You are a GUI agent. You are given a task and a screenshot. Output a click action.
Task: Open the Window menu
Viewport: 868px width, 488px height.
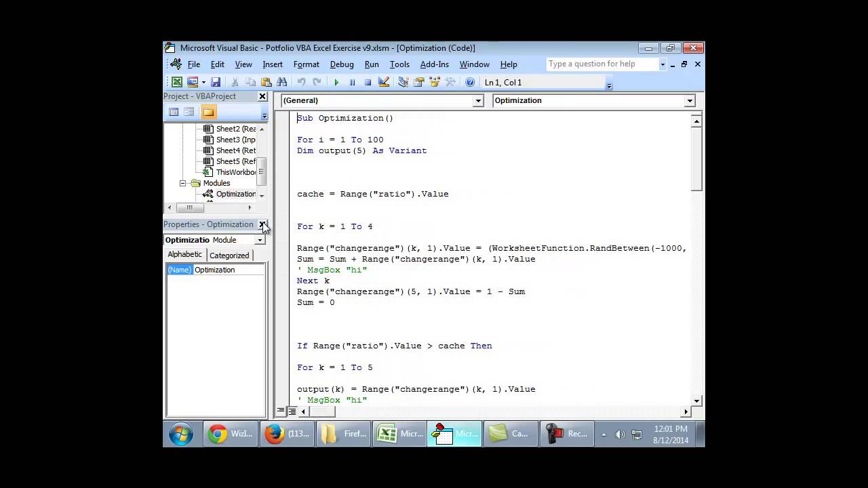pos(475,64)
